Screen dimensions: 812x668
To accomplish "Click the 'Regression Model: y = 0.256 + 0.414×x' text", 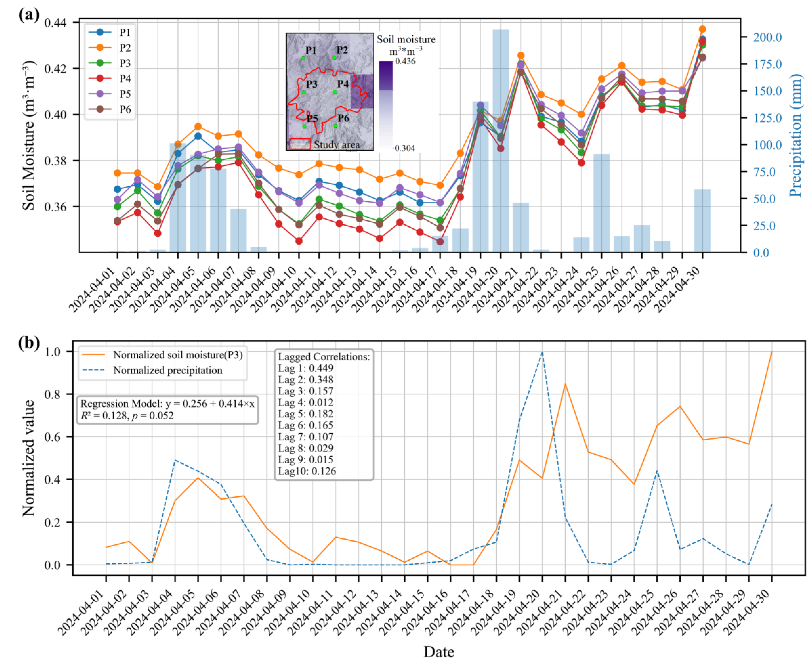I will tap(168, 404).
